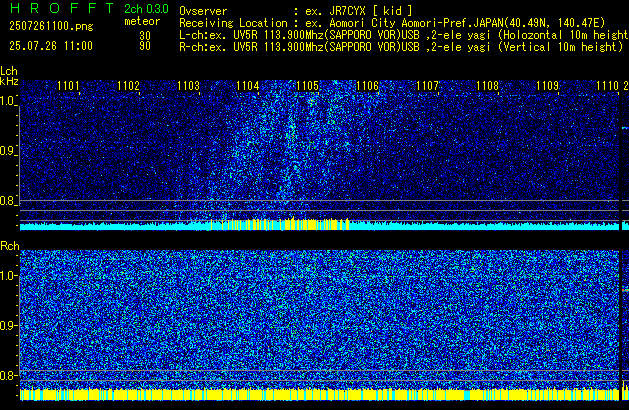
Task: Click time marker 1110
Action: tap(607, 86)
